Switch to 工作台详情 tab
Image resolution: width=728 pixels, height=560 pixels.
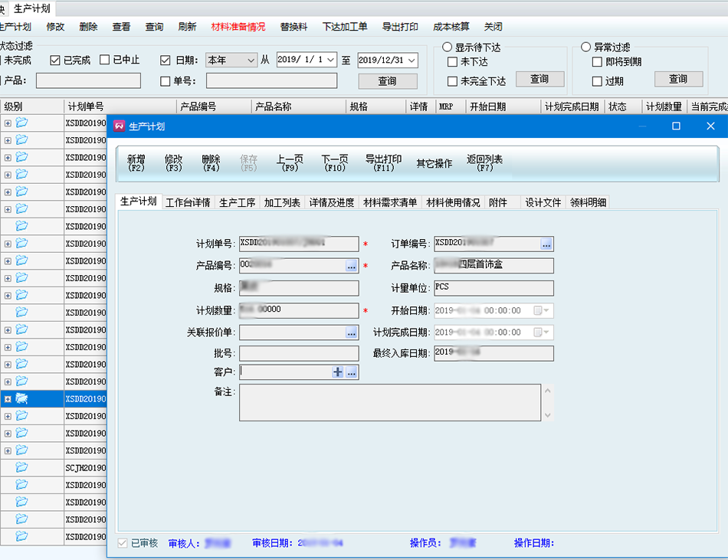click(x=188, y=203)
